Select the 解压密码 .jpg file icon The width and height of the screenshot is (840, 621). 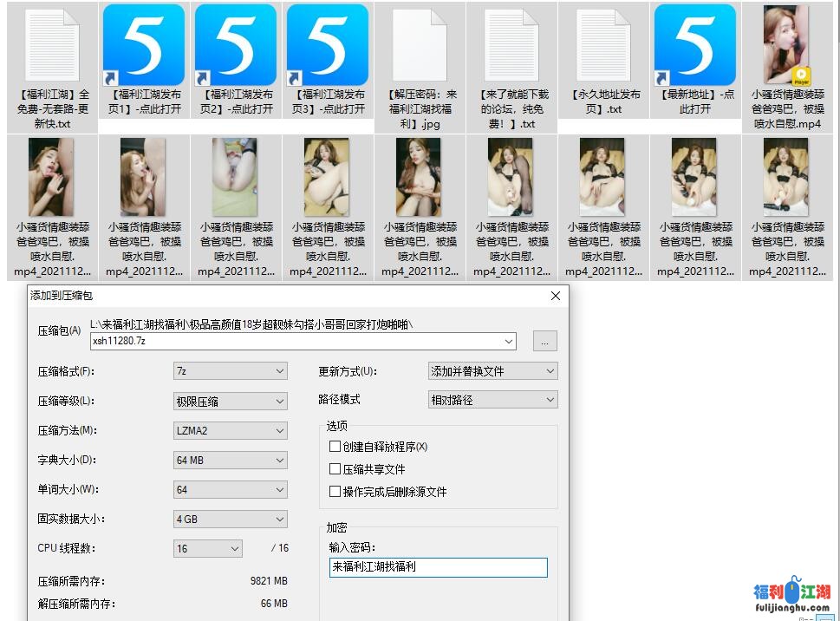420,45
